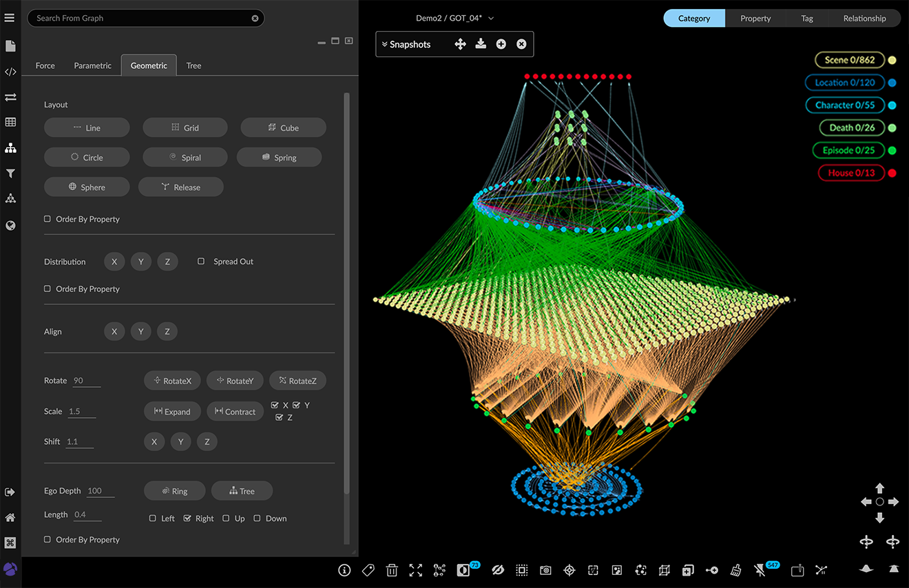Viewport: 909px width, 588px height.
Task: Click the tag icon in bottom toolbar
Action: pyautogui.click(x=368, y=570)
